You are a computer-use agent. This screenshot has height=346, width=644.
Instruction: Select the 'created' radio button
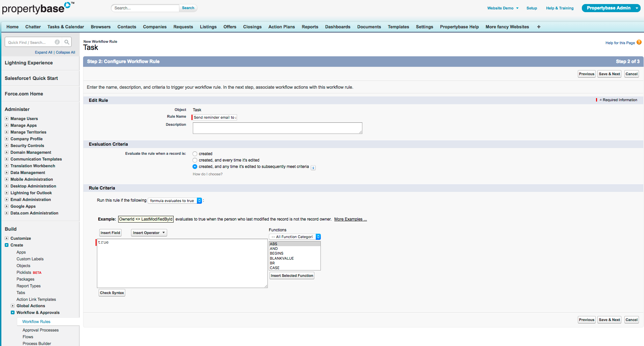pyautogui.click(x=195, y=154)
